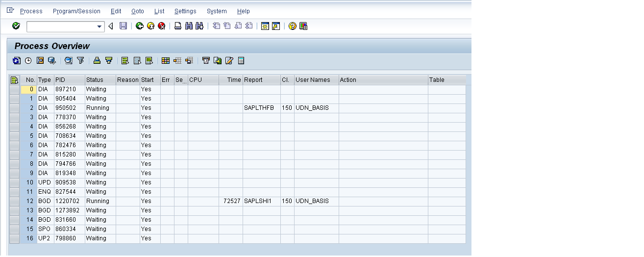Open the SAP window menu icon left of Process
Image resolution: width=644 pixels, height=257 pixels.
pos(10,10)
